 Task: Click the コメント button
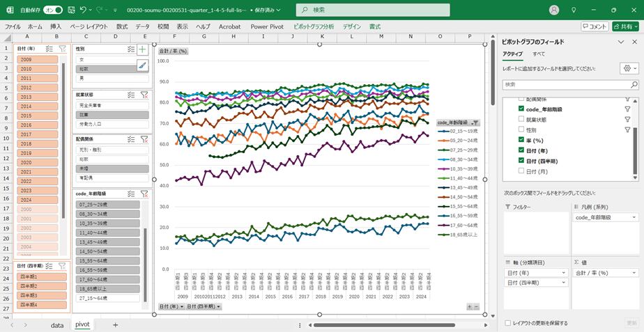point(595,26)
